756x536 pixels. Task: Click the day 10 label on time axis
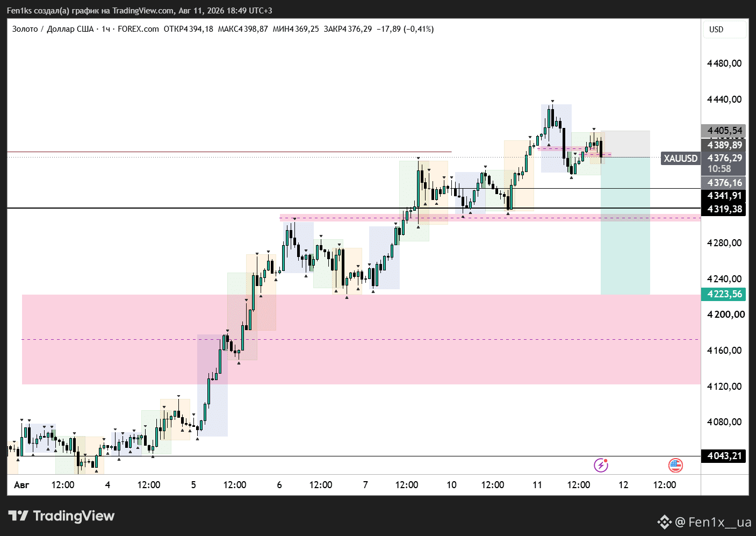coord(451,485)
